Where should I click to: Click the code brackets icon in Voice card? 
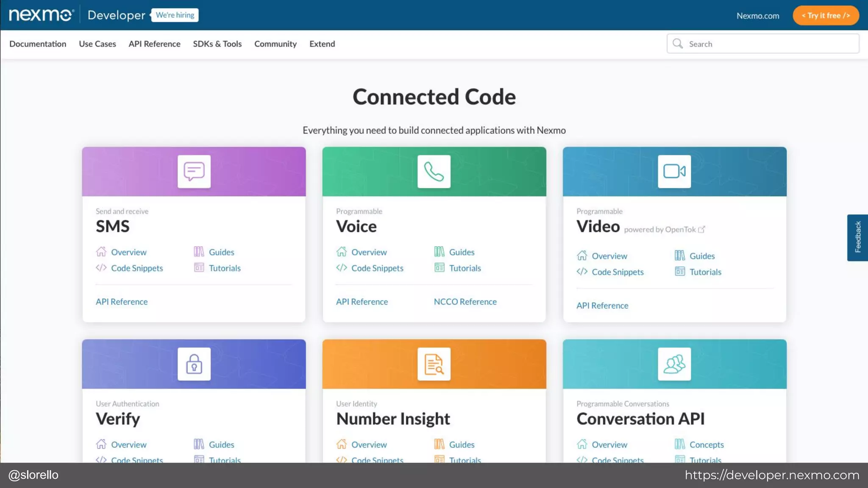point(342,268)
